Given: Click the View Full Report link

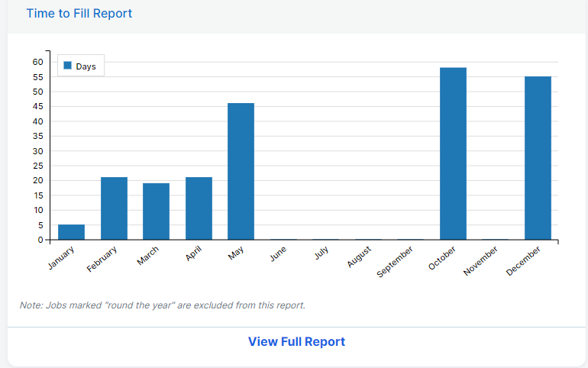Looking at the screenshot, I should click(x=296, y=341).
